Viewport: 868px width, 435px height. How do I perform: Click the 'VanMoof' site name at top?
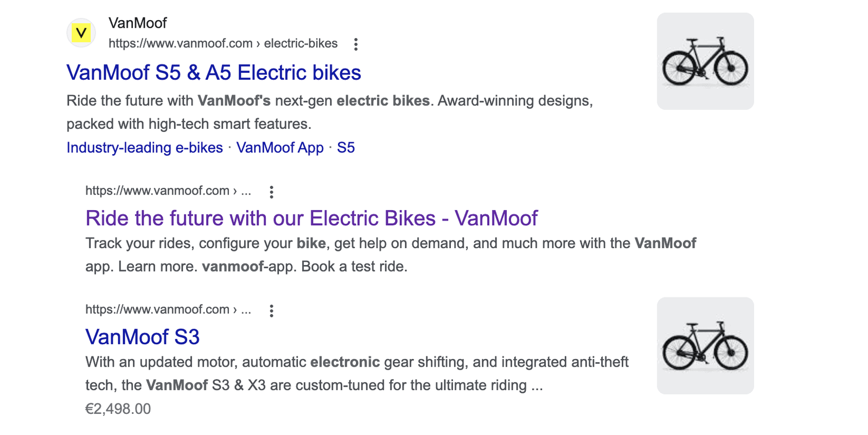pos(138,23)
